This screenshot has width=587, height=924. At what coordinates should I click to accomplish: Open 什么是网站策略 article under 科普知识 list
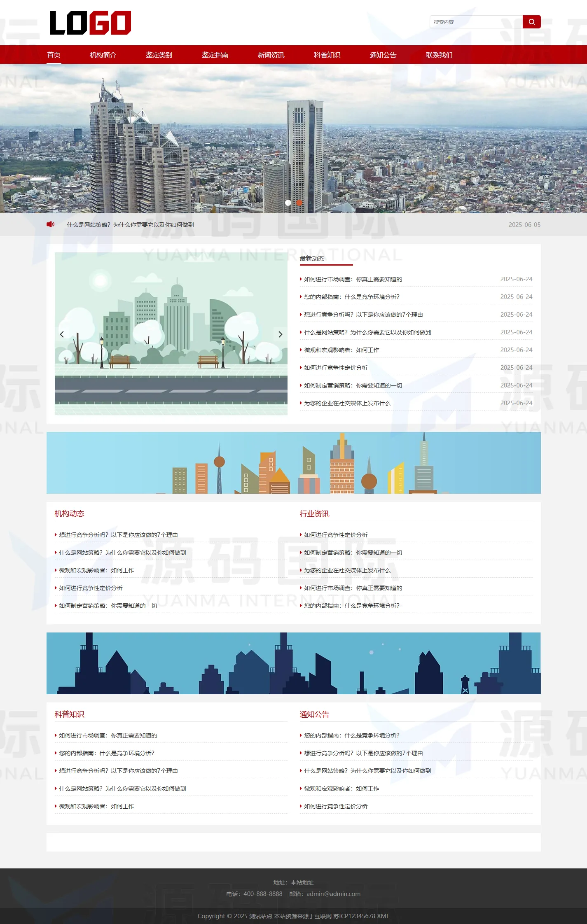[122, 789]
